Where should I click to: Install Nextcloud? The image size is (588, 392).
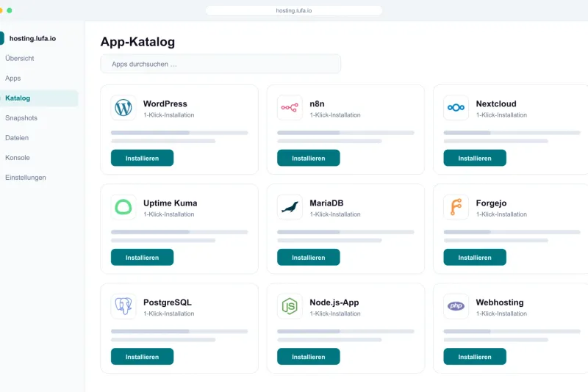[475, 158]
